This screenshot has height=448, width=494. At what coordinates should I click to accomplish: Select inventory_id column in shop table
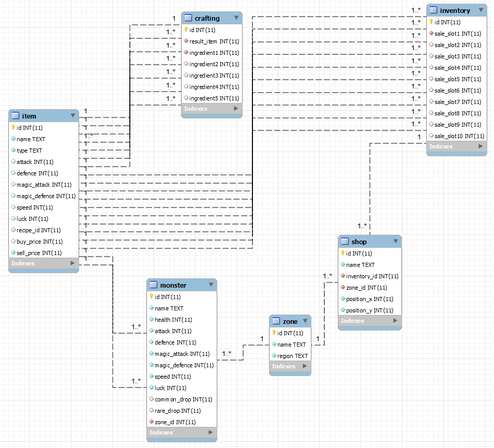372,276
